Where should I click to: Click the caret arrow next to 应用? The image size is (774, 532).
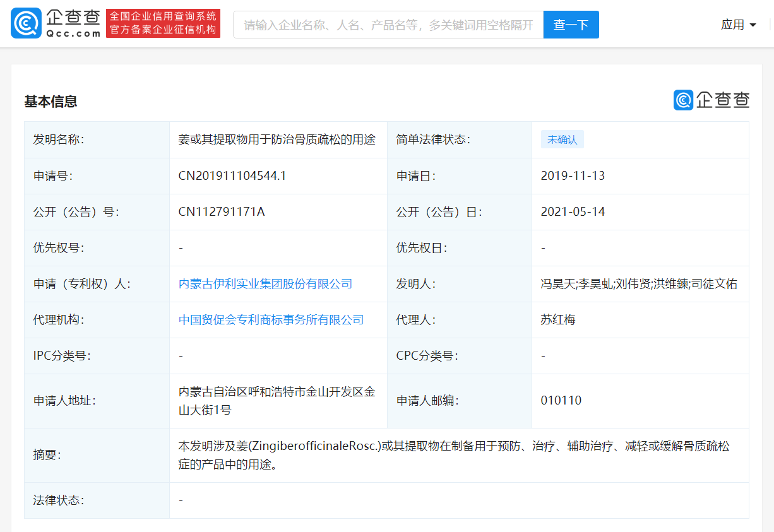tap(753, 25)
